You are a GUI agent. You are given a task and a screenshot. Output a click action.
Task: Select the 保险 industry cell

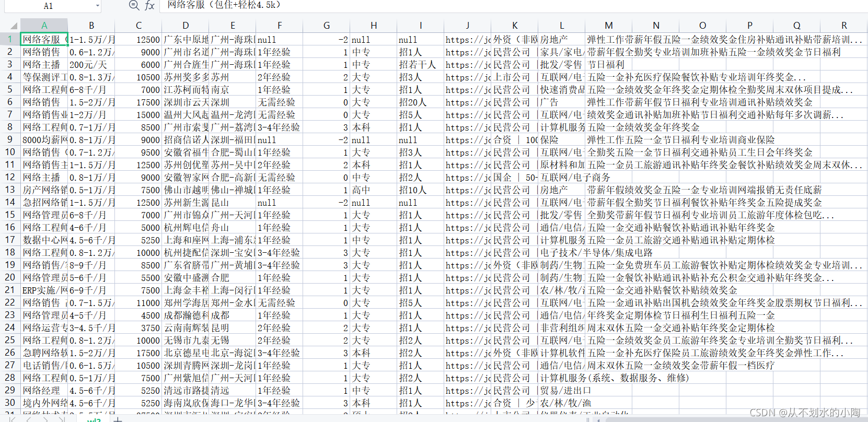click(562, 139)
